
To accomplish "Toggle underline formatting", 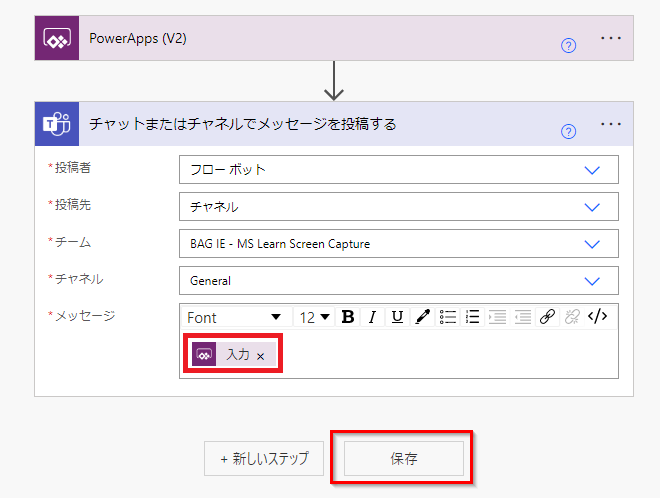I will [x=397, y=317].
